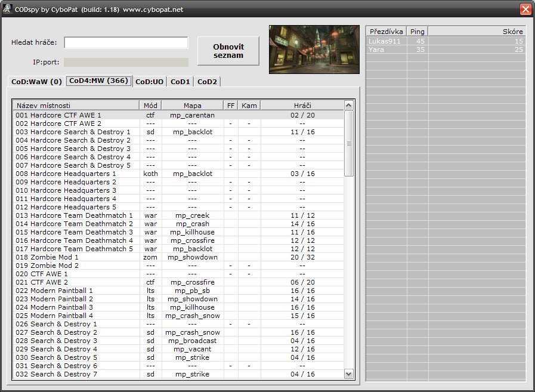This screenshot has width=535, height=392.
Task: Click the server list scrollbar thumb
Action: point(349,143)
